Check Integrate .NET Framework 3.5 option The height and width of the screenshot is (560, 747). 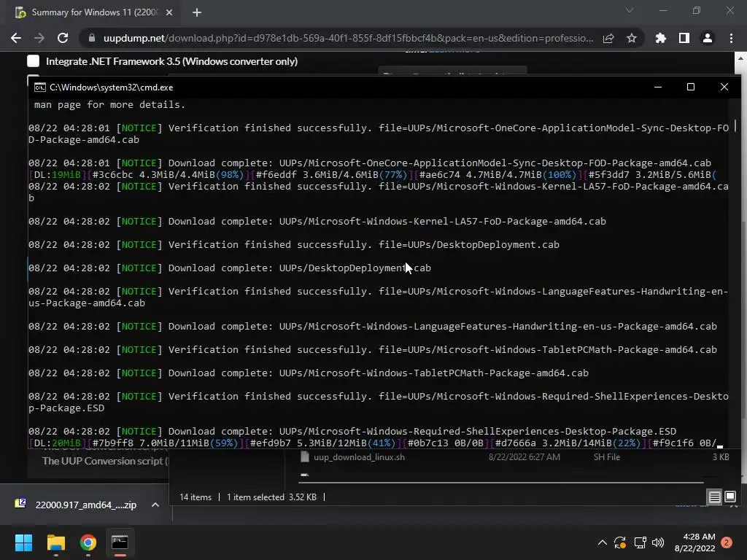[34, 61]
